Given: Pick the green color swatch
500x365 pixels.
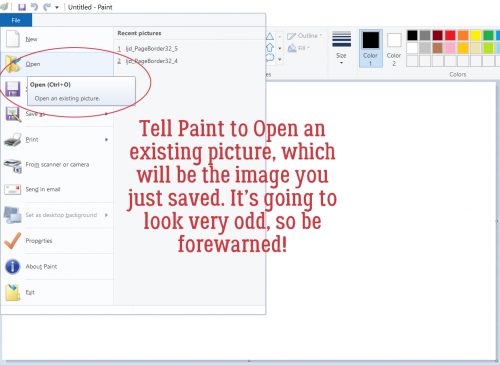Looking at the screenshot, I should [488, 35].
